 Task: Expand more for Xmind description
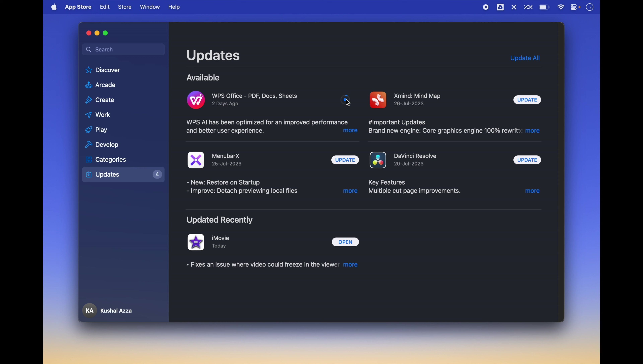pyautogui.click(x=532, y=131)
